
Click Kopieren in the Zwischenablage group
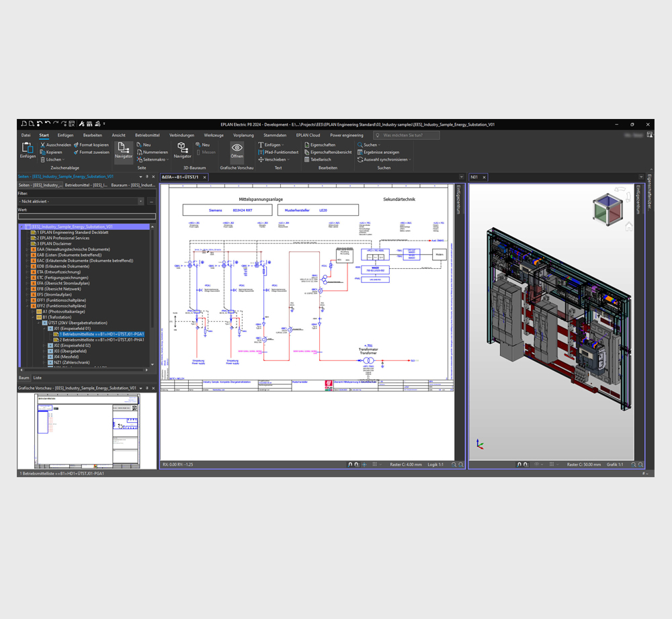[x=51, y=152]
